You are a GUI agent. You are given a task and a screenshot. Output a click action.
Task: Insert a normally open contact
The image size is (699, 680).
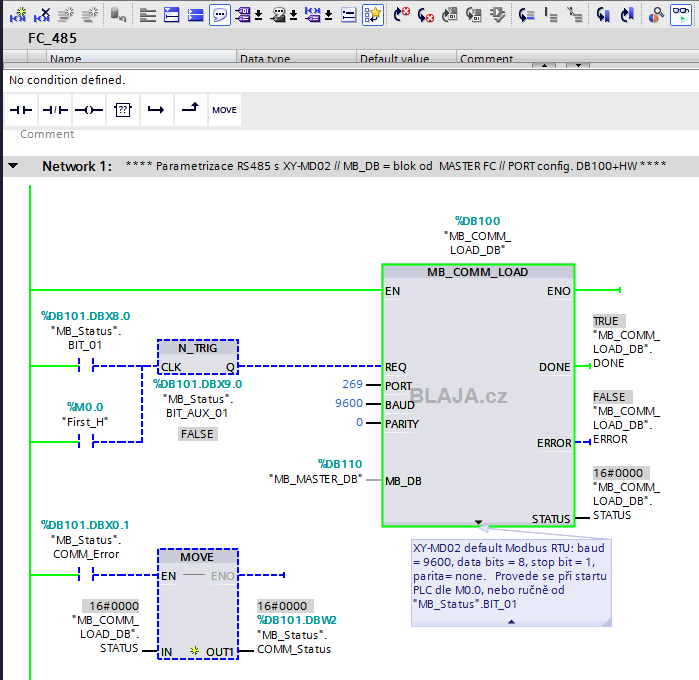pos(21,110)
